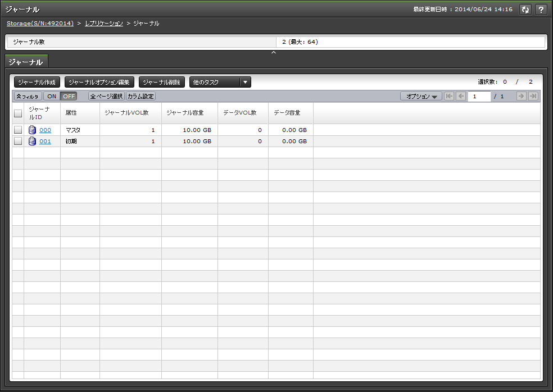Check the box for journal 000
Viewport: 553px width, 392px height.
[x=18, y=130]
